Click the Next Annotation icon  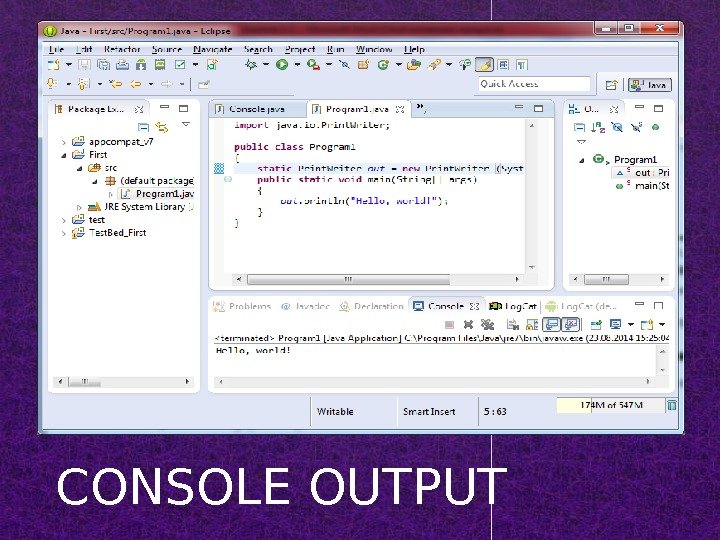pos(52,84)
